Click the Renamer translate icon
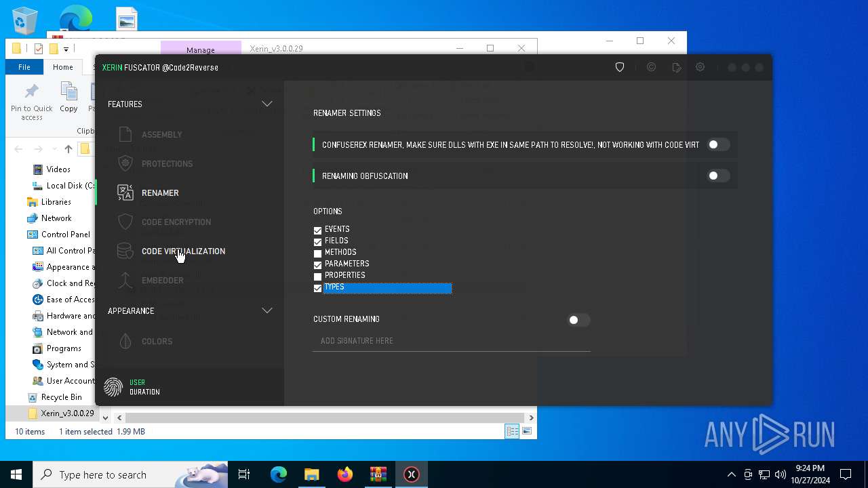 click(x=125, y=192)
